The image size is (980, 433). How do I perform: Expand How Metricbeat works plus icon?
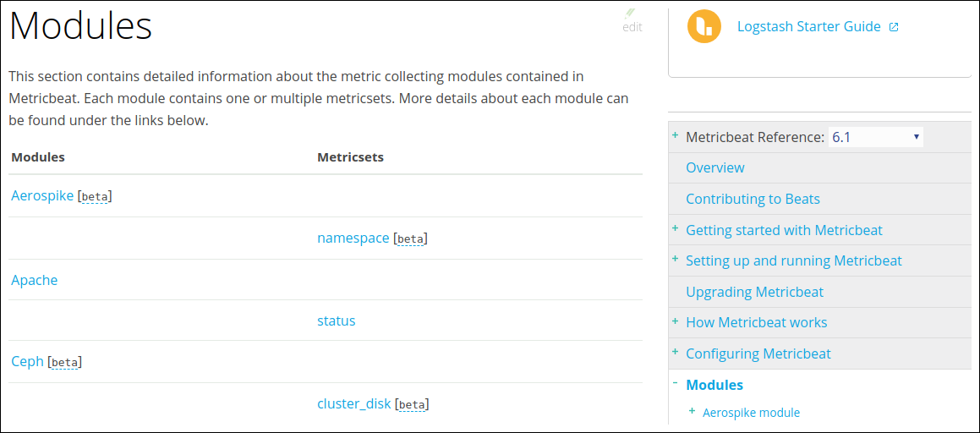point(675,321)
